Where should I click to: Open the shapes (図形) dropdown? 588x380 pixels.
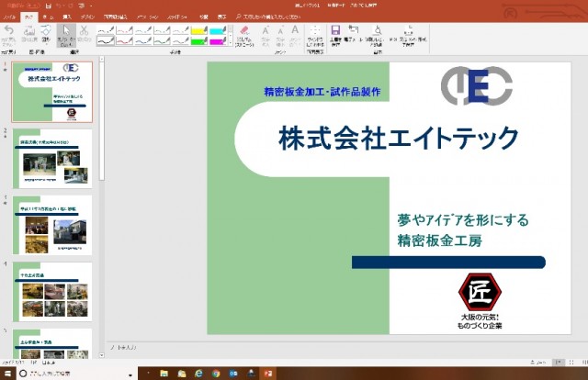45,35
